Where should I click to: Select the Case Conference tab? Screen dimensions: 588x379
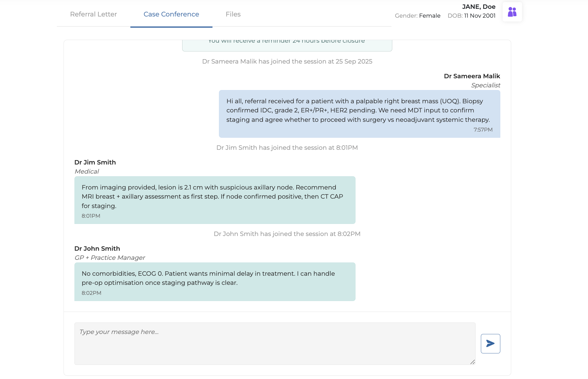pos(171,14)
